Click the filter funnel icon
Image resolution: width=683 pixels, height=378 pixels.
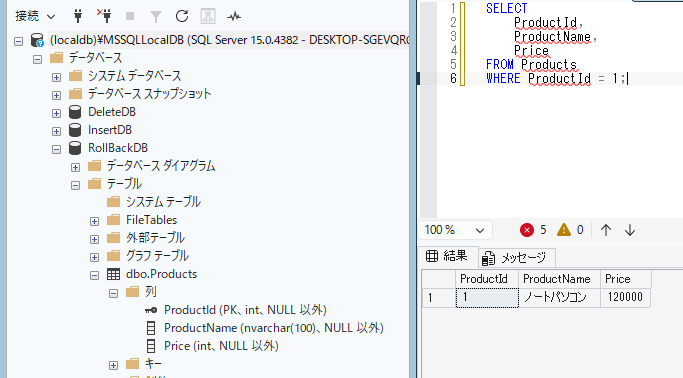(x=156, y=17)
